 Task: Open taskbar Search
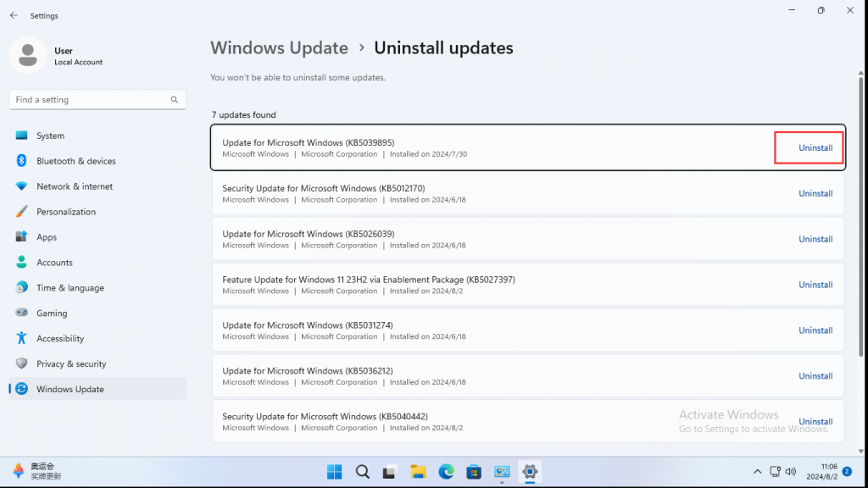coord(363,472)
